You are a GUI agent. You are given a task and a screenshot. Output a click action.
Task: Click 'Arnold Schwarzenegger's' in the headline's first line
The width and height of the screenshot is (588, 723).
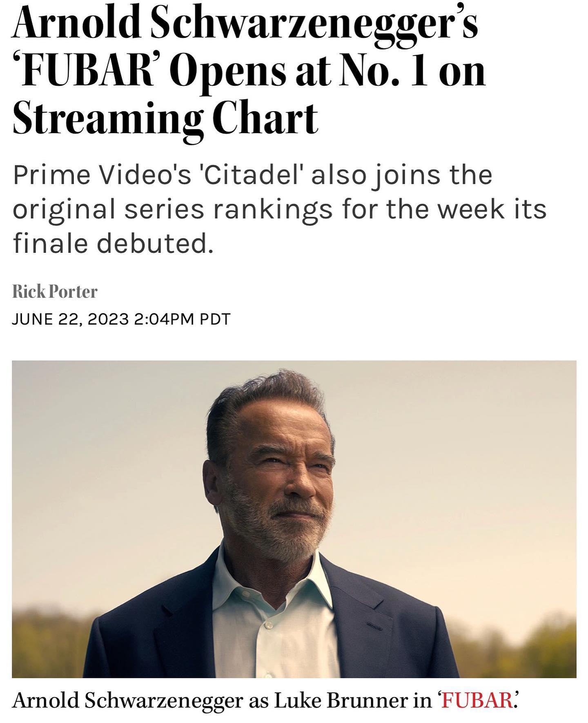[x=245, y=22]
